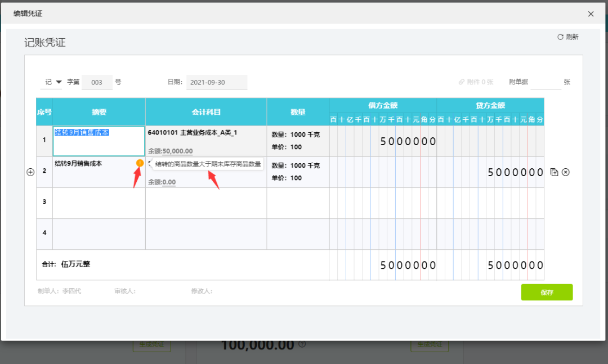Save the voucher with 保存 button

click(547, 293)
